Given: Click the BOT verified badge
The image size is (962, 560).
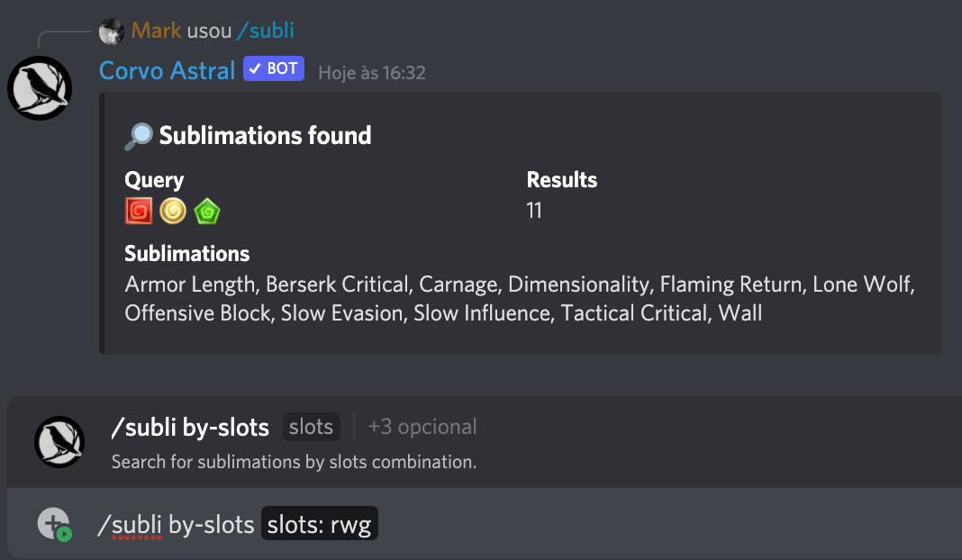Looking at the screenshot, I should (274, 69).
